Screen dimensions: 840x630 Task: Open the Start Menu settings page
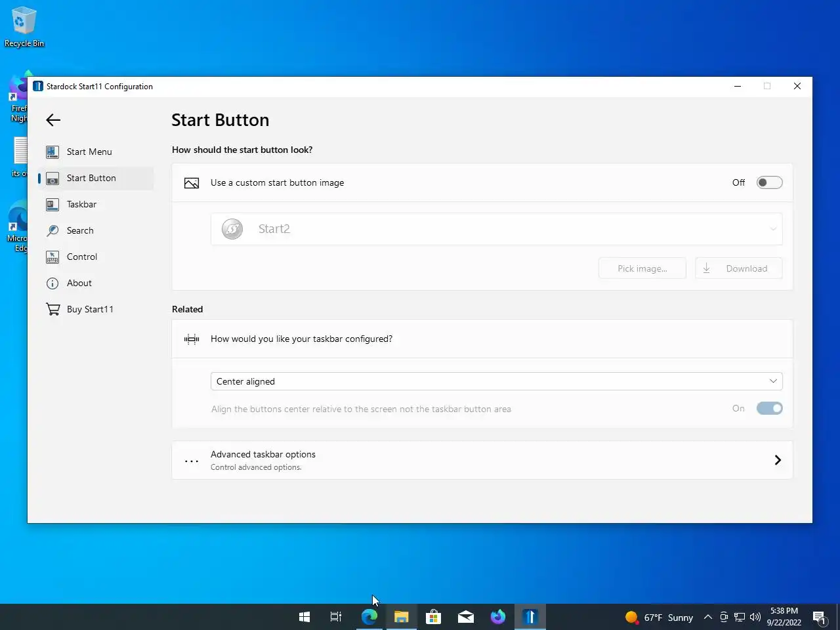pyautogui.click(x=96, y=152)
